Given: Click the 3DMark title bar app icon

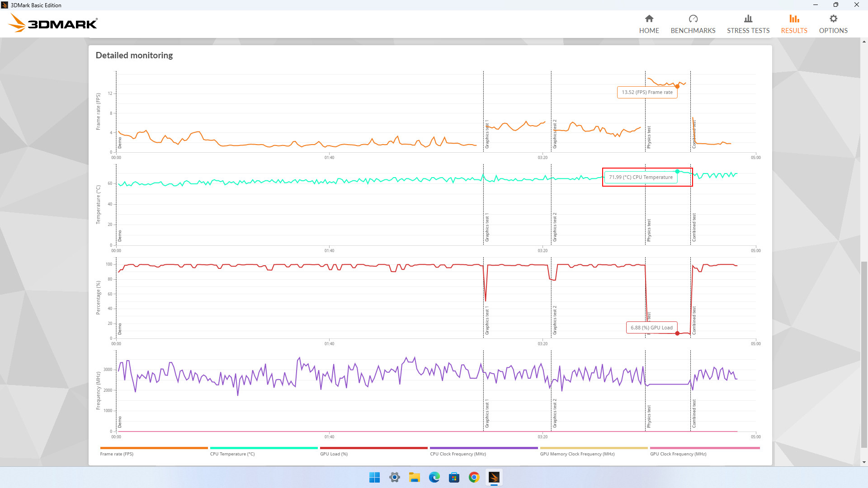Looking at the screenshot, I should click(x=5, y=5).
